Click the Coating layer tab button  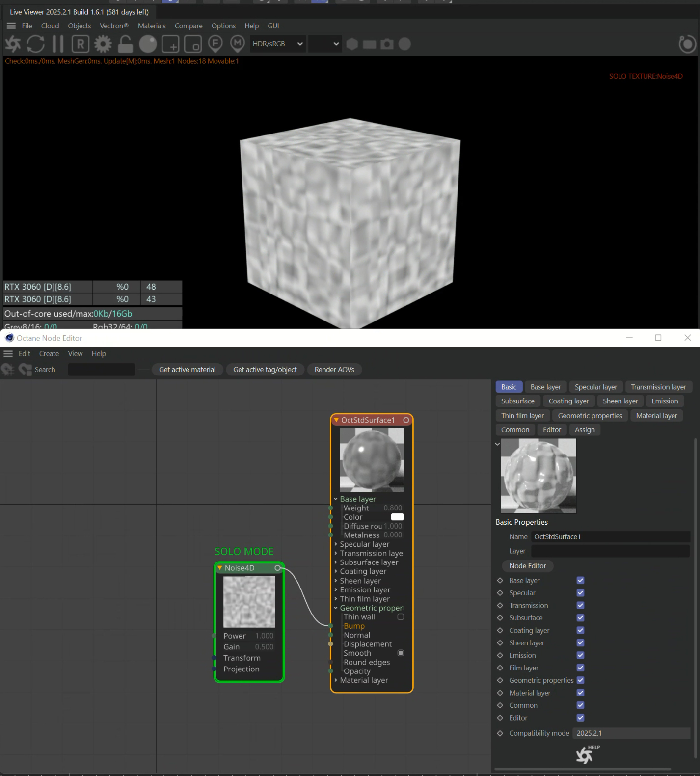[568, 401]
